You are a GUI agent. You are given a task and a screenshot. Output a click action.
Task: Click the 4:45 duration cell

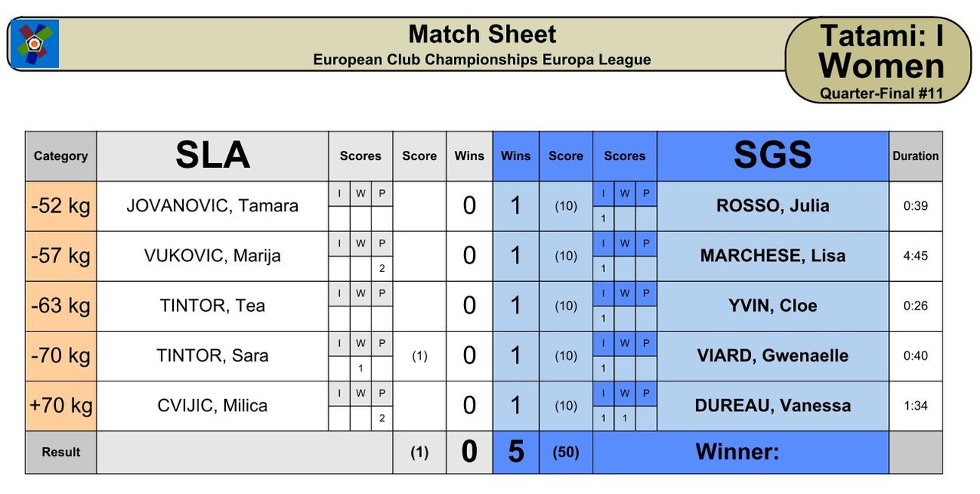[x=916, y=256]
